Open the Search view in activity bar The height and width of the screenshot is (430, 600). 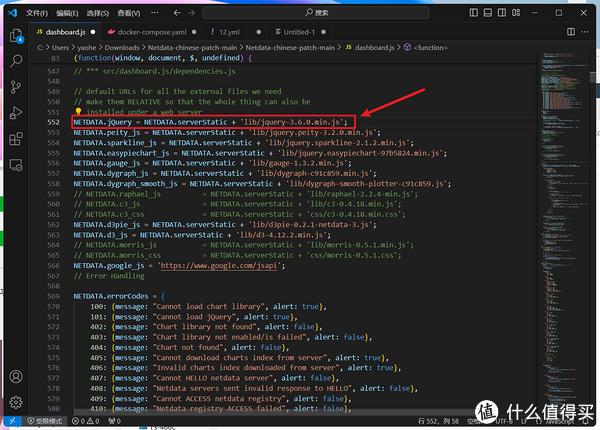point(16,61)
